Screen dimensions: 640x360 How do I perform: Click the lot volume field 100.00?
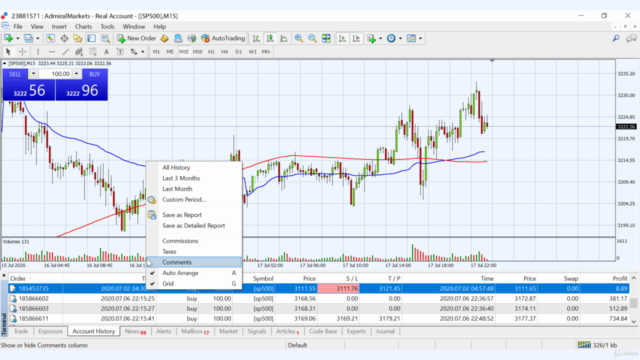pyautogui.click(x=55, y=74)
